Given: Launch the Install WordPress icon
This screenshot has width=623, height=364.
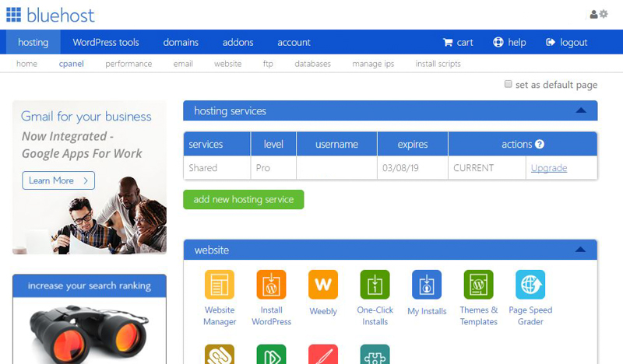Looking at the screenshot, I should click(x=271, y=285).
